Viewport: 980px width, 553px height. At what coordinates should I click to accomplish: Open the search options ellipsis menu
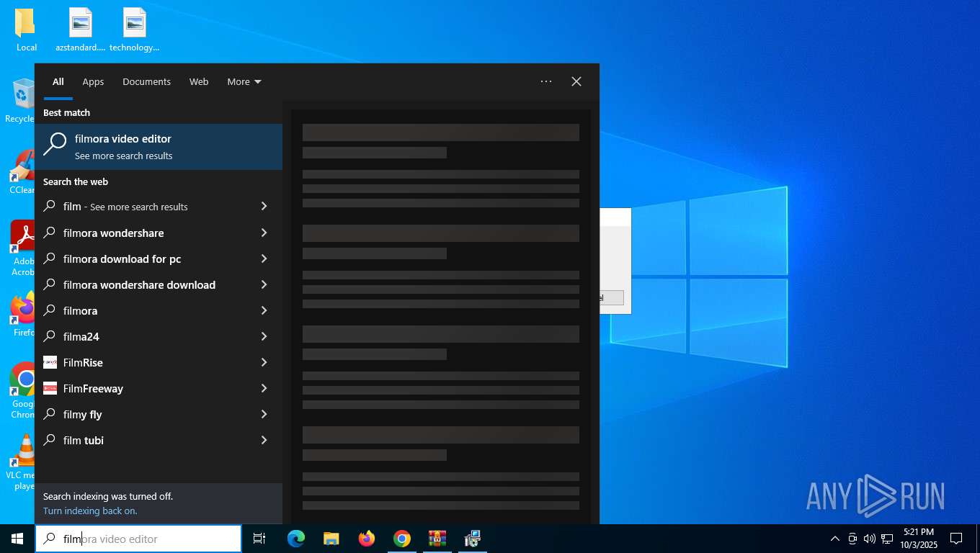coord(546,81)
